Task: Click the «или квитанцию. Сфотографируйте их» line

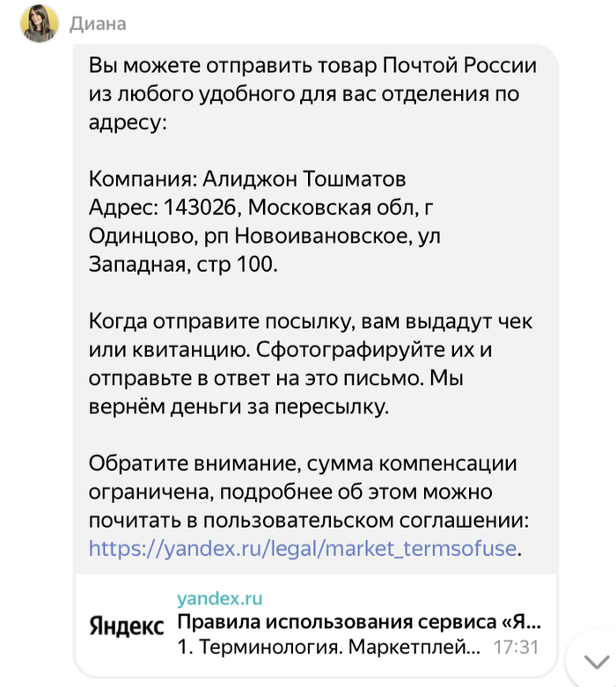Action: point(289,351)
